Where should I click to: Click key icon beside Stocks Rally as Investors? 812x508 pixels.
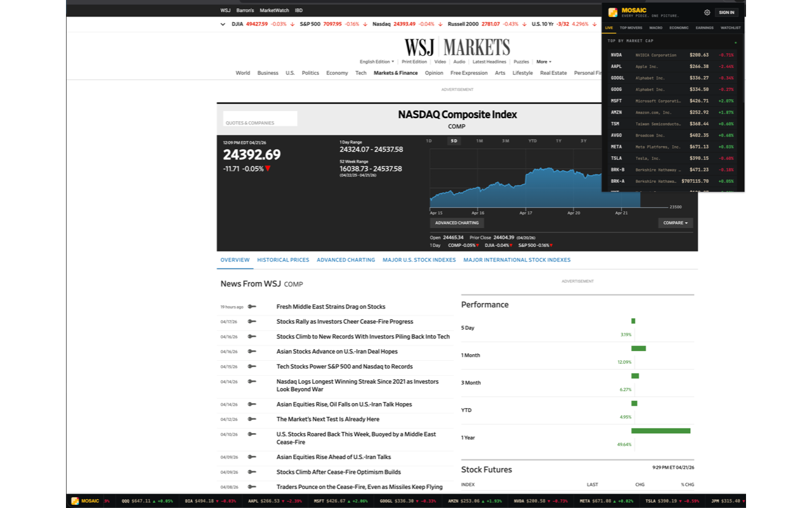[x=252, y=321]
